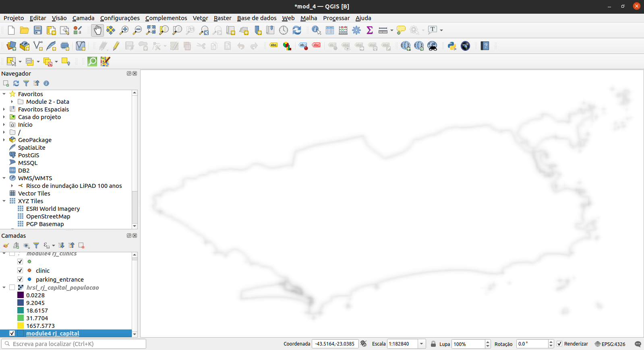The width and height of the screenshot is (644, 350).
Task: Click the Statistical Summary sigma icon
Action: pos(370,30)
